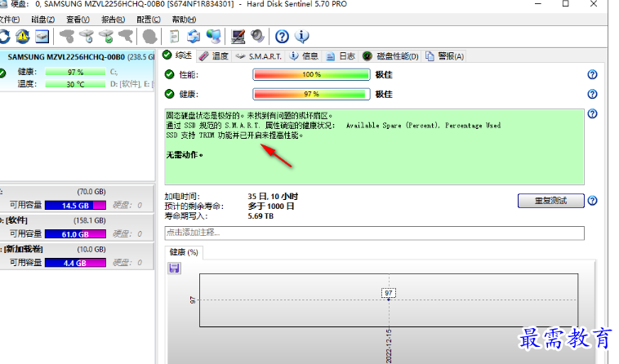
Task: Click the send report envelope icon
Action: pyautogui.click(x=194, y=37)
